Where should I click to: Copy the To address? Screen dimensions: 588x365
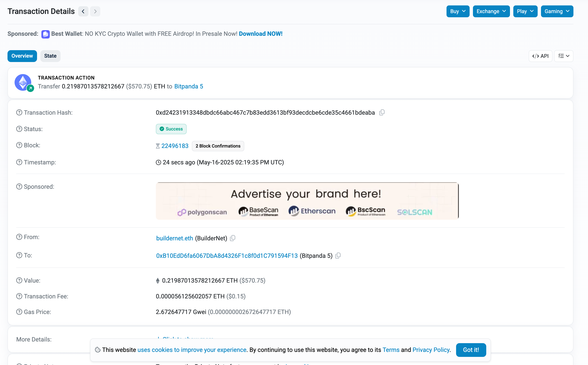coord(338,256)
